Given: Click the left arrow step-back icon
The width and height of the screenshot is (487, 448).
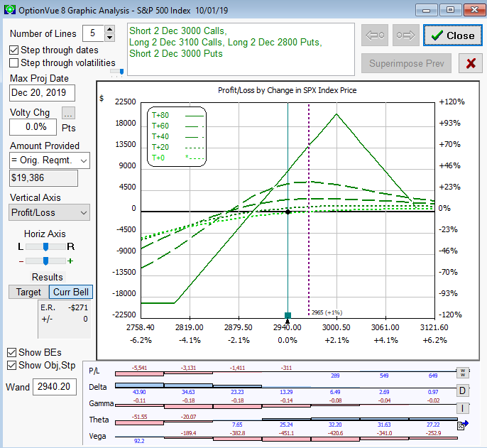Looking at the screenshot, I should 374,35.
